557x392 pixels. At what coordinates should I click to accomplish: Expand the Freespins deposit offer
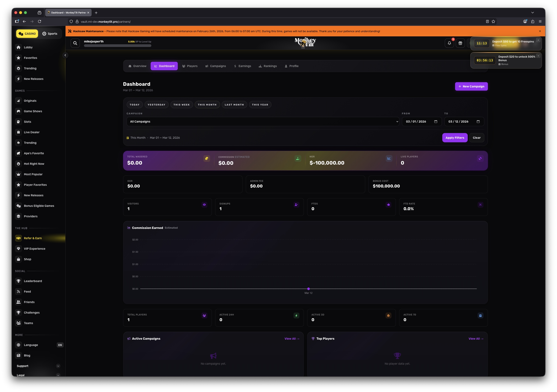point(538,40)
